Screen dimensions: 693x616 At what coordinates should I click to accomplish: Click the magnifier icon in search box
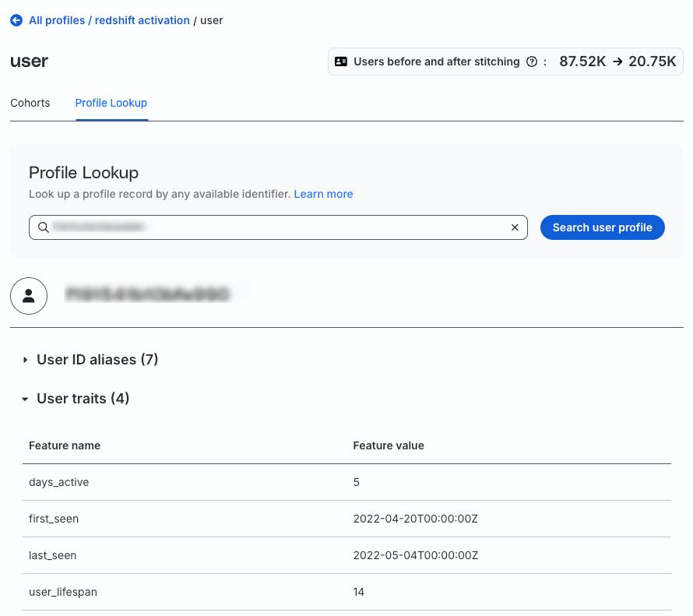[x=44, y=227]
